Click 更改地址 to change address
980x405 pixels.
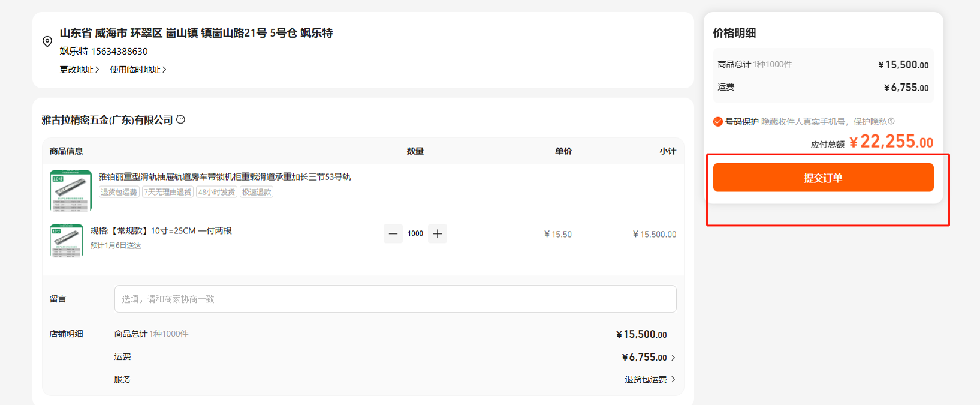[79, 70]
